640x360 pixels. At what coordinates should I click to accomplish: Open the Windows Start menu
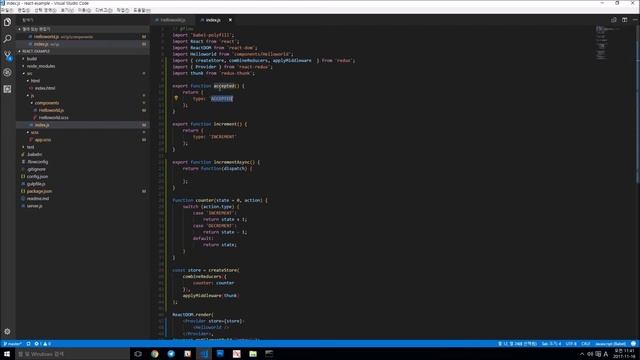pyautogui.click(x=7, y=354)
